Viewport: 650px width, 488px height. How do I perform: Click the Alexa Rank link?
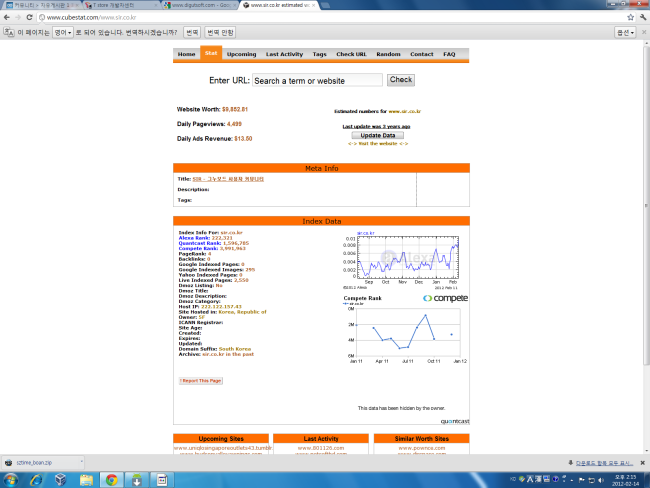point(194,238)
